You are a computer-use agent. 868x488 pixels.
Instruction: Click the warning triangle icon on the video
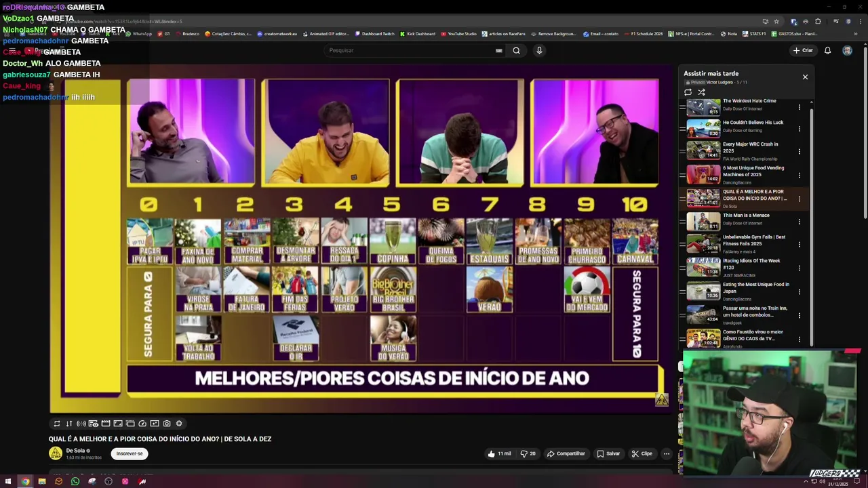pos(662,400)
